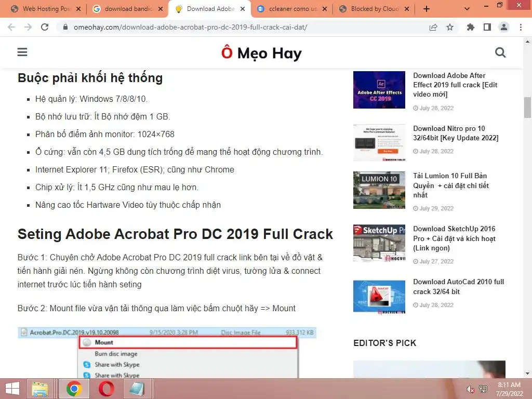Click the network tray icon
Image resolution: width=532 pixels, height=399 pixels.
pos(483,389)
